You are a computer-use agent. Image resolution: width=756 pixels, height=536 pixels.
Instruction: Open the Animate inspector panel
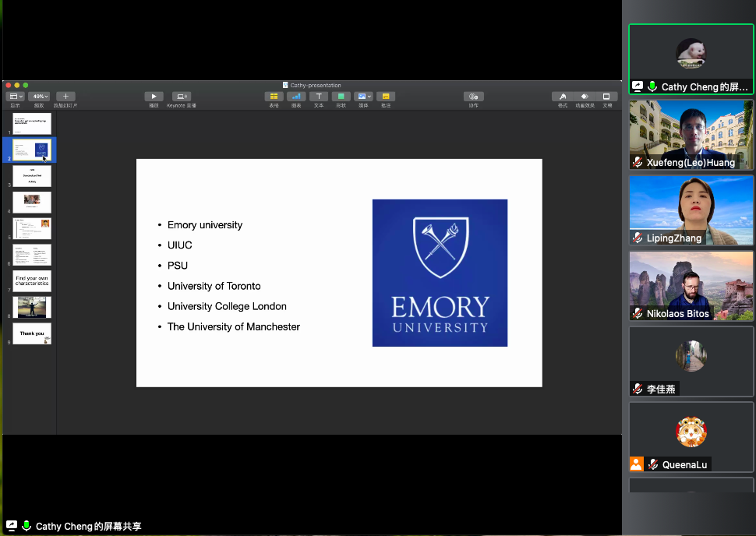(x=585, y=97)
